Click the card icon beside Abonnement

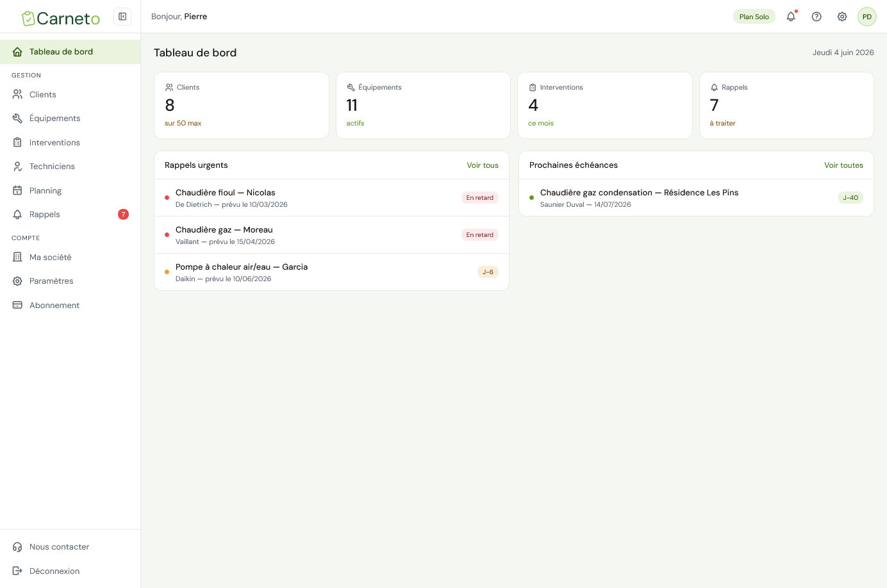pos(17,305)
